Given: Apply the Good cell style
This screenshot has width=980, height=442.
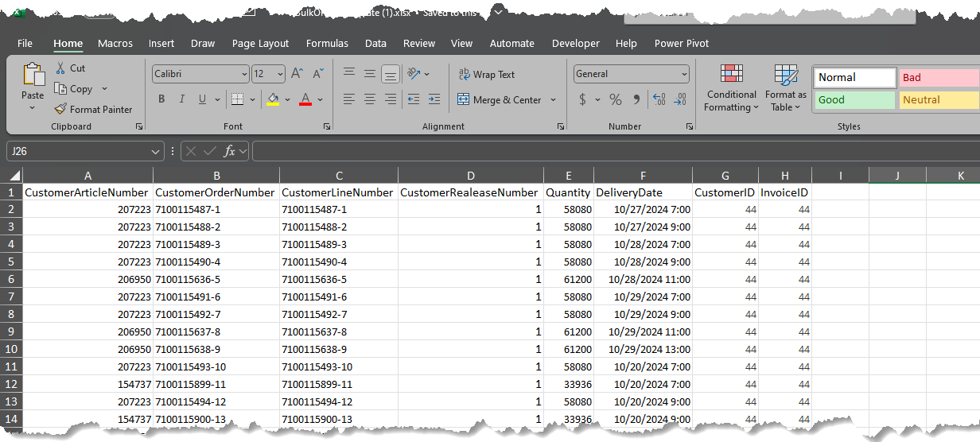Looking at the screenshot, I should 854,100.
